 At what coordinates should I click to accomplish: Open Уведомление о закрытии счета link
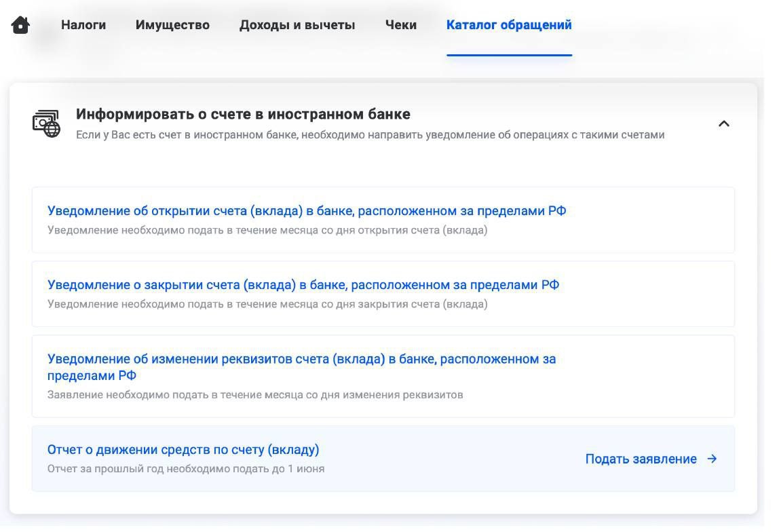tap(303, 285)
